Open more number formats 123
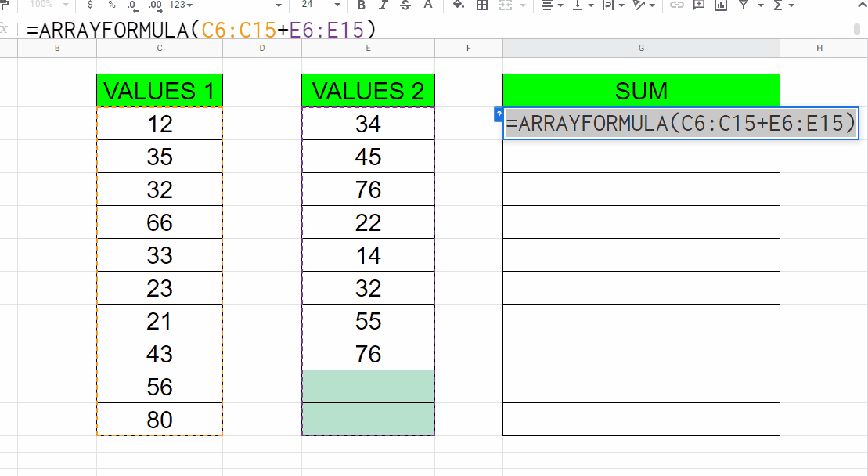Image resolution: width=868 pixels, height=476 pixels. tap(181, 5)
